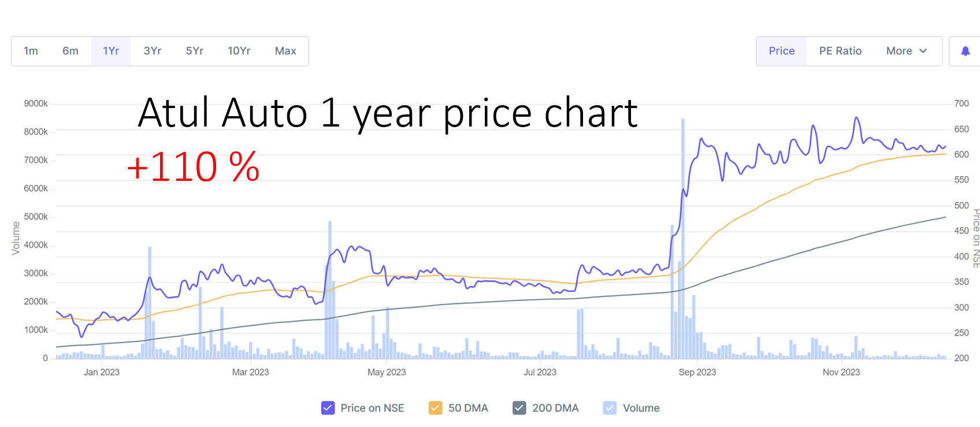Image resolution: width=980 pixels, height=427 pixels.
Task: Uncheck the 50 DMA checkbox
Action: pos(436,408)
